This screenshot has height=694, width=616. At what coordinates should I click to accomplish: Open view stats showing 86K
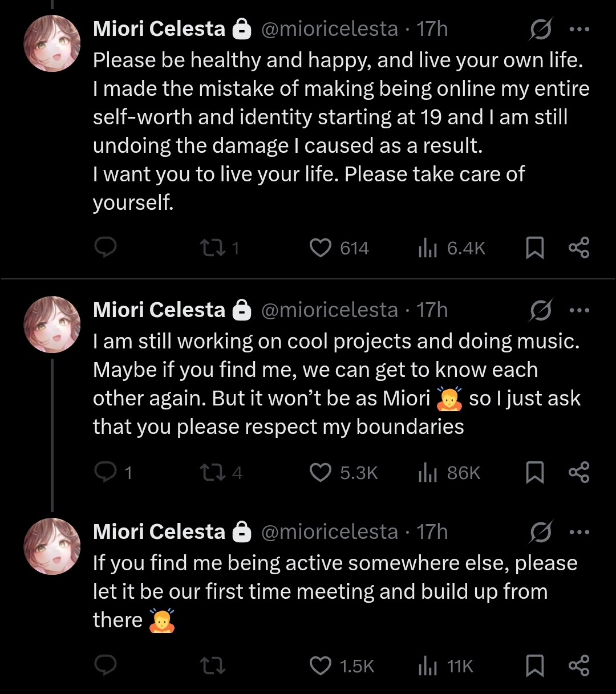click(x=449, y=473)
